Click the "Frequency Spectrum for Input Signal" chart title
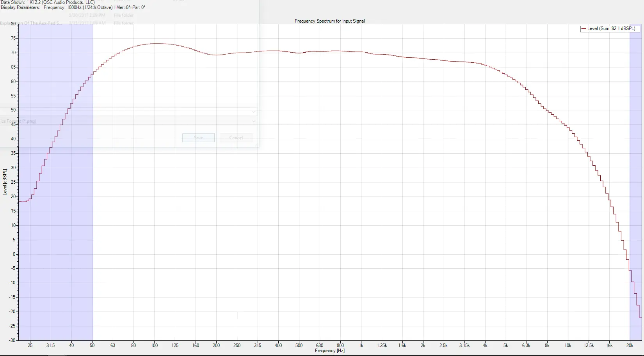This screenshot has height=356, width=644. coord(330,21)
